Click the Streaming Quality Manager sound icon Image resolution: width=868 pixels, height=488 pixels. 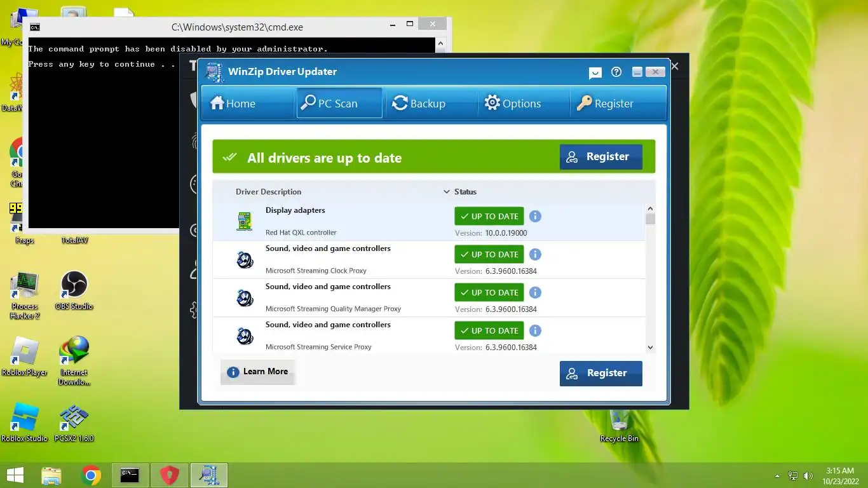(245, 297)
